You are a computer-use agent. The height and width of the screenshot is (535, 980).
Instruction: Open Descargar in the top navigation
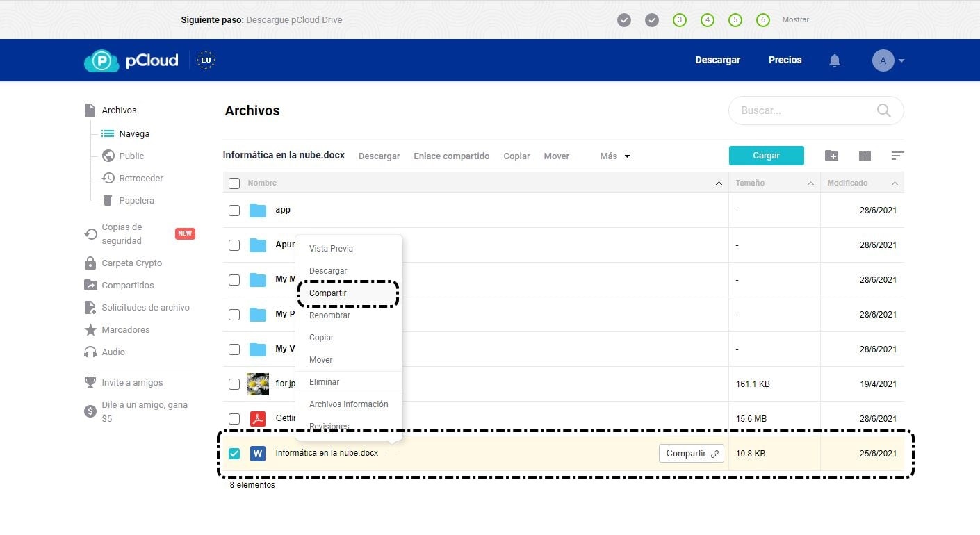(x=717, y=60)
